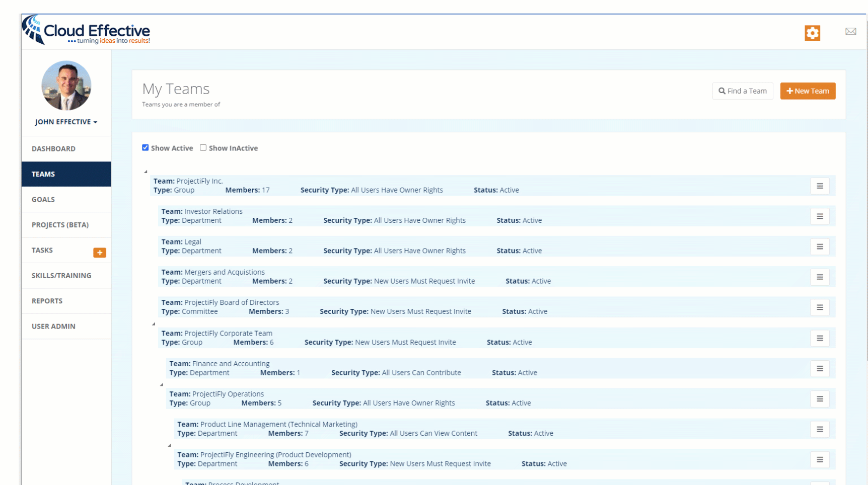
Task: Open the John Effective profile dropdown
Action: [66, 122]
